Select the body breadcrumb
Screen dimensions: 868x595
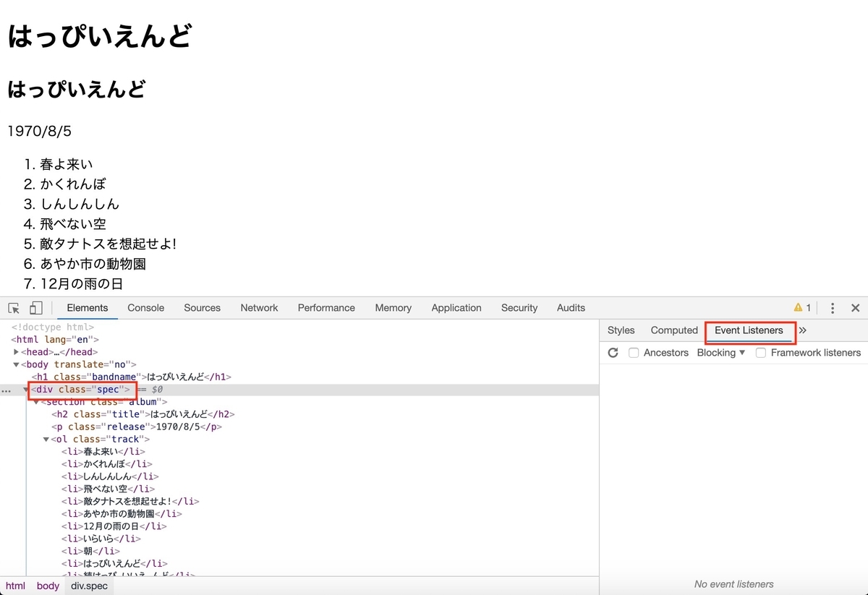click(x=48, y=586)
